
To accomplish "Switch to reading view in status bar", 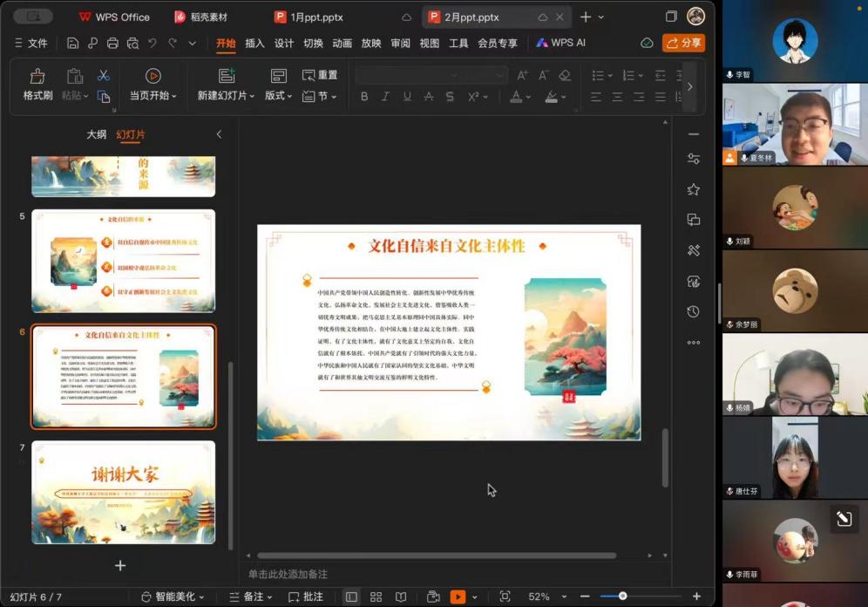I will pos(401,597).
